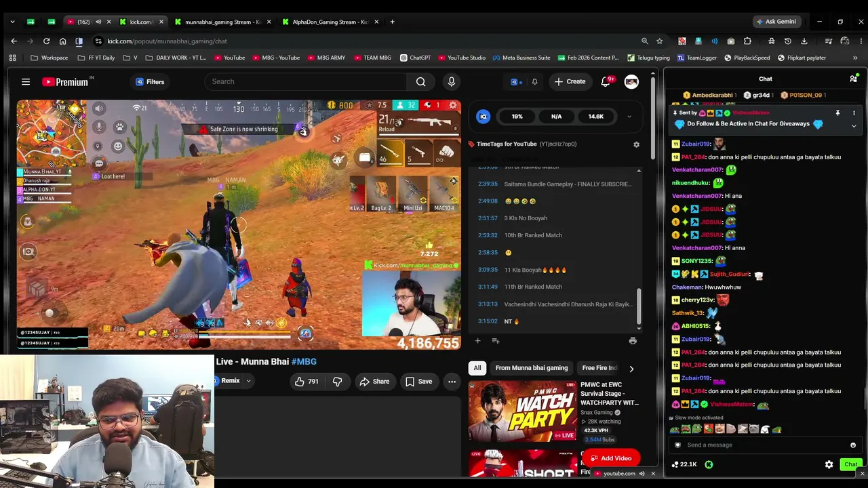Select the Free Fire chip
Viewport: 868px width, 488px height.
[x=599, y=368]
